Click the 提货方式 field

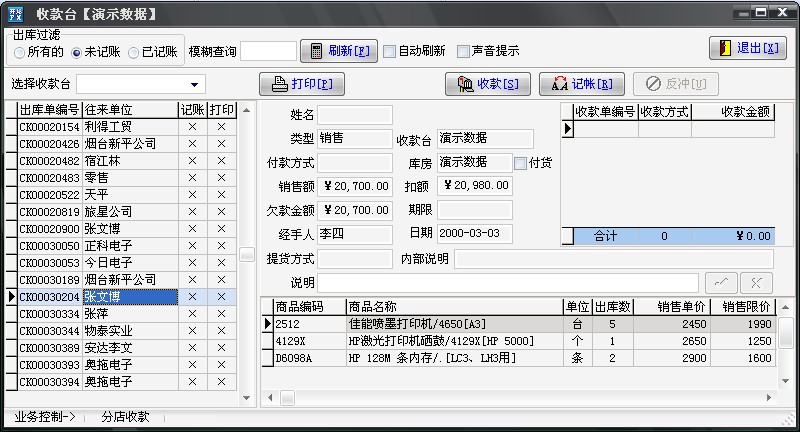(x=355, y=259)
